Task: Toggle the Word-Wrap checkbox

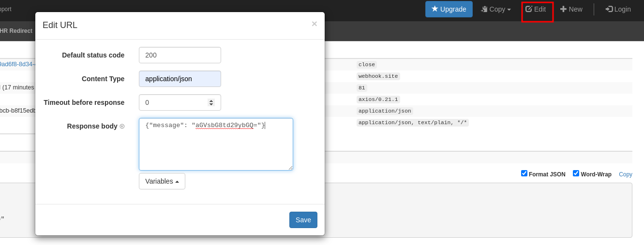Action: pyautogui.click(x=576, y=173)
